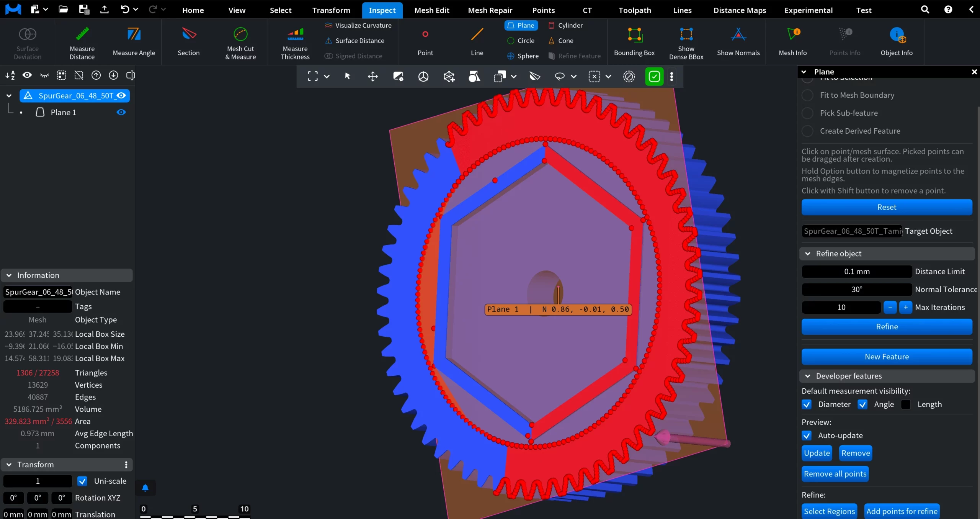Expand the Refine object section
Viewport: 980px width, 519px height.
(808, 254)
